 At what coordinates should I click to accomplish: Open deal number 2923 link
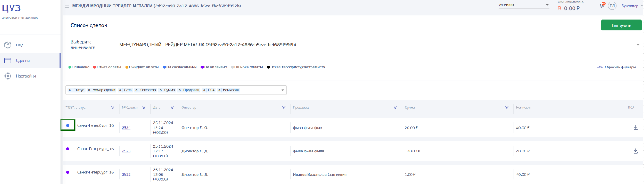coord(126,151)
